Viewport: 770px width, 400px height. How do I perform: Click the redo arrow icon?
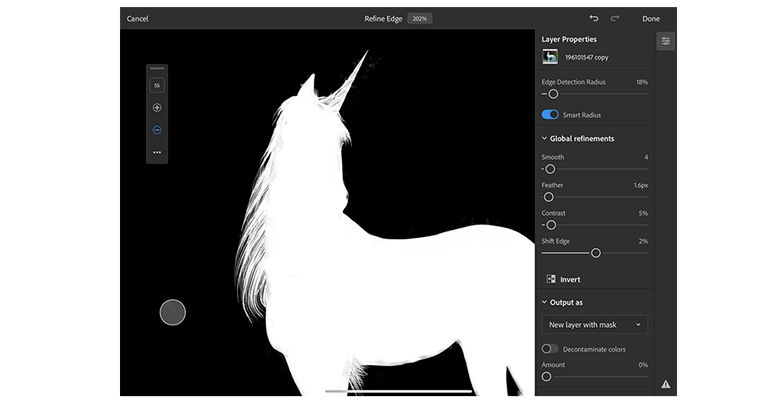tap(616, 18)
